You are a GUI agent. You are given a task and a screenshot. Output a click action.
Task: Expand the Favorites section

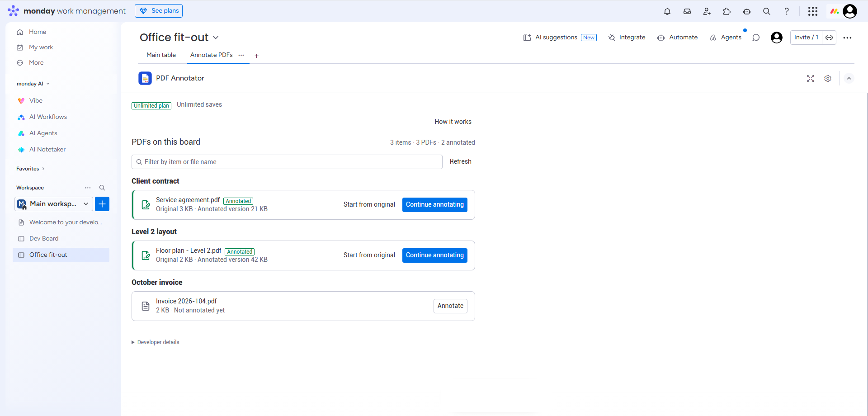(30, 169)
